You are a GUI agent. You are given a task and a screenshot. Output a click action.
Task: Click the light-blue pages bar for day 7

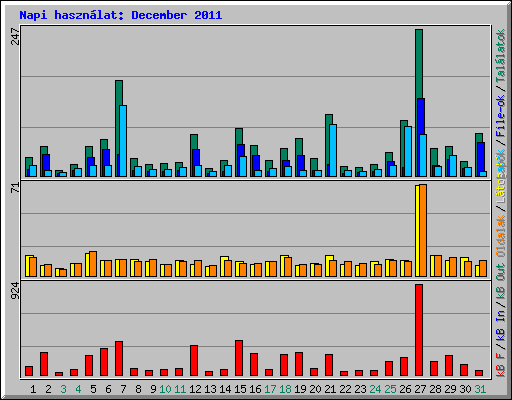coord(123,141)
